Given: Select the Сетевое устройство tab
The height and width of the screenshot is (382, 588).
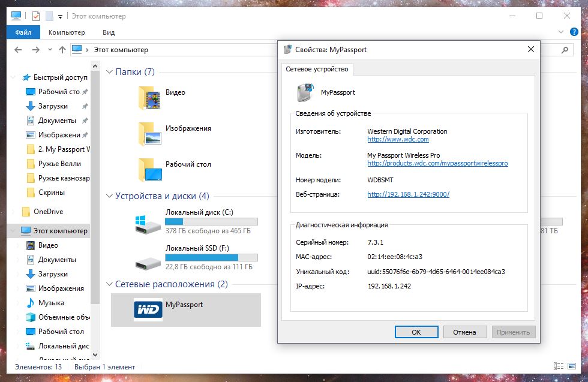Looking at the screenshot, I should tap(317, 69).
